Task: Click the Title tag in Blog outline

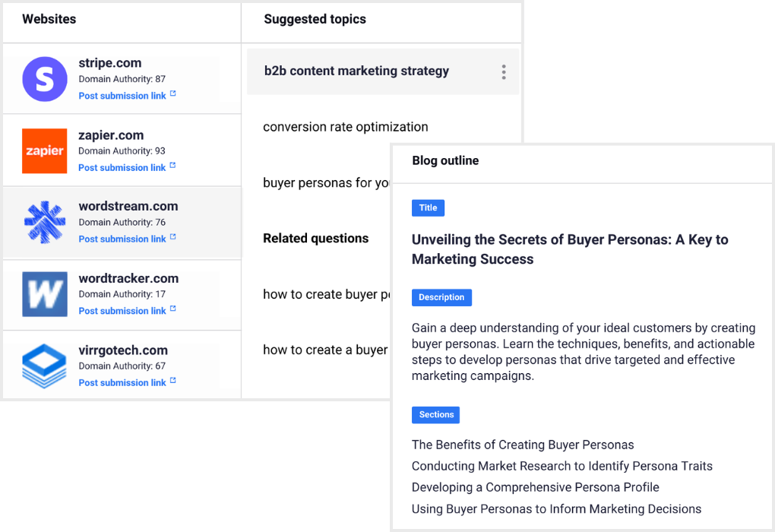Action: tap(428, 207)
